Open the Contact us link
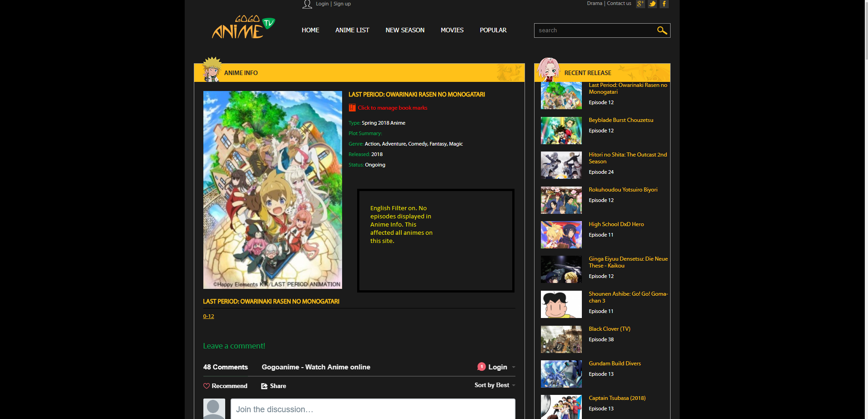This screenshot has width=868, height=419. 619,3
